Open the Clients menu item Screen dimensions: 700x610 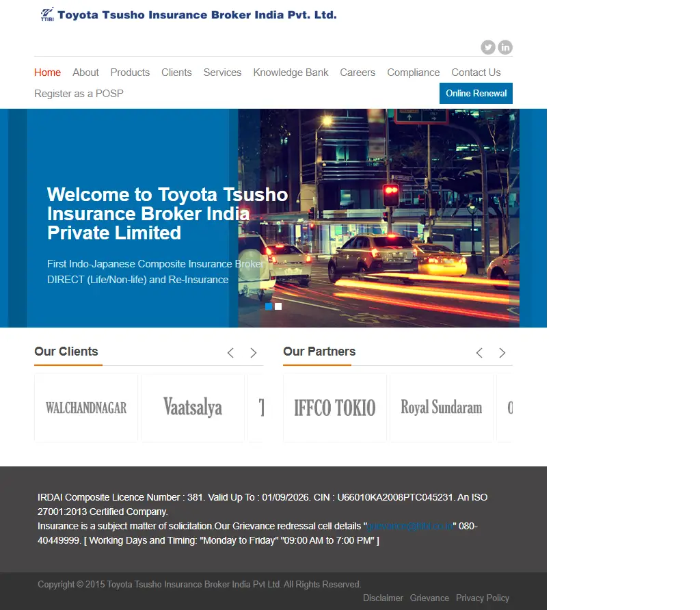[x=176, y=72]
